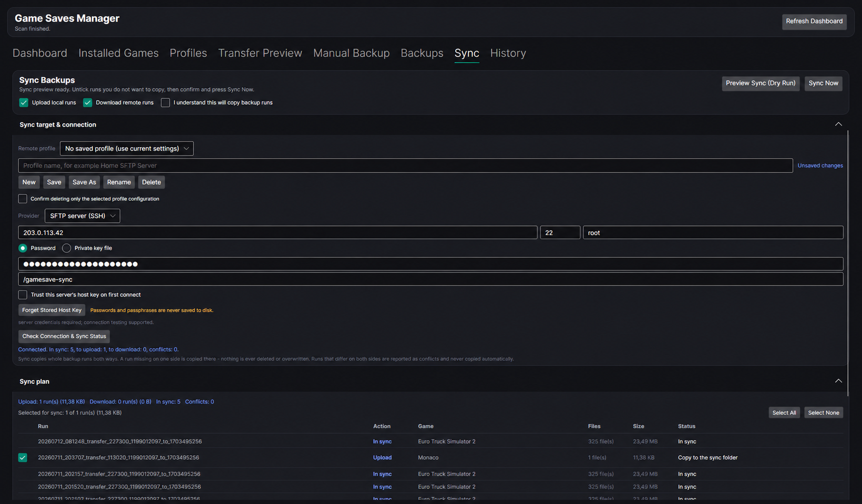Click the Game Saves Manager title
The width and height of the screenshot is (862, 504).
coord(67,18)
